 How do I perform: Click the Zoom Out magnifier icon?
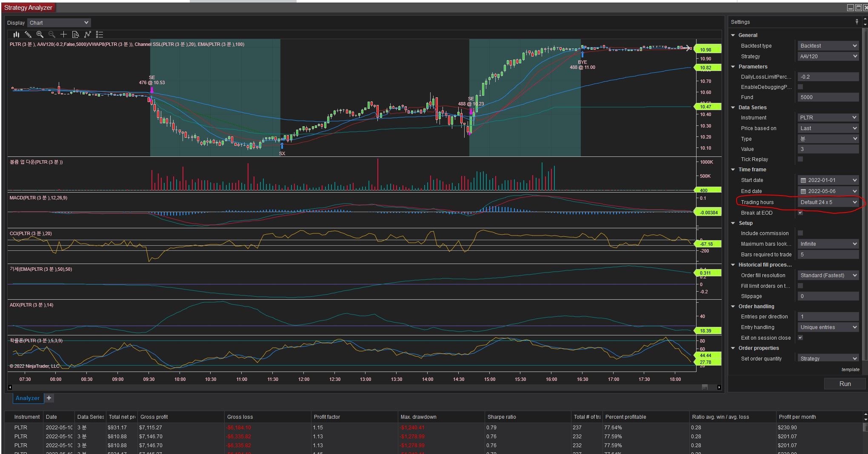pos(52,34)
